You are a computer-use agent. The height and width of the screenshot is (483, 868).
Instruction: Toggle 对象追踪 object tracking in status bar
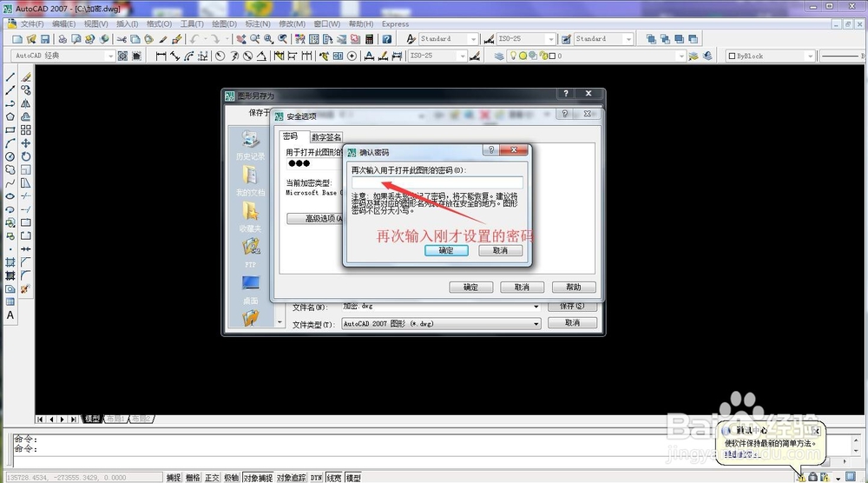291,478
